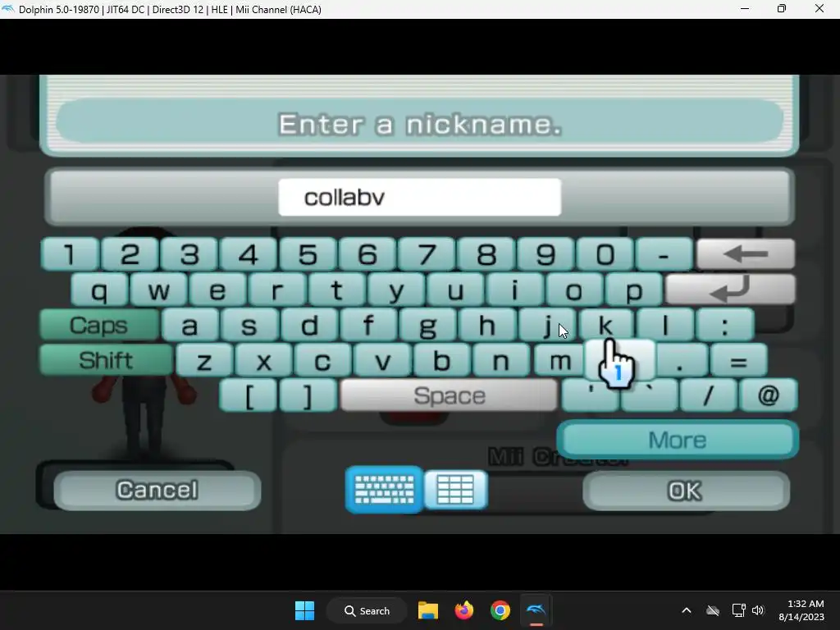This screenshot has width=840, height=630.
Task: Click the @ symbol key
Action: (x=768, y=395)
